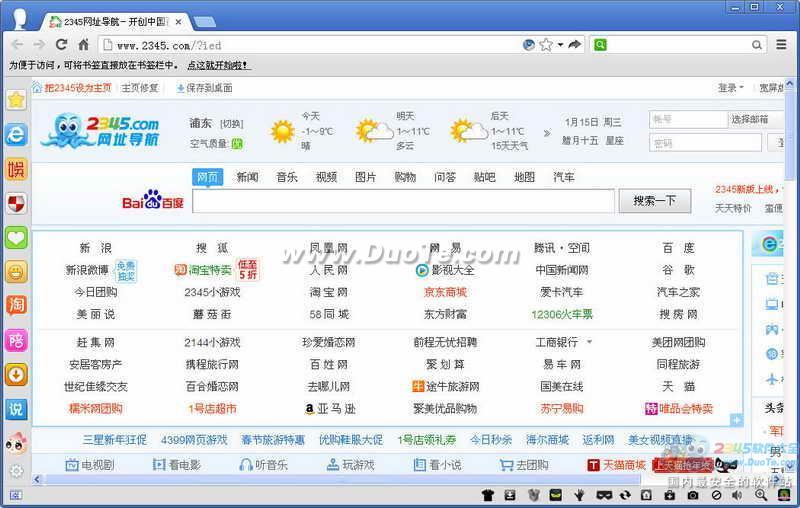Click the zoom magnifier icon in status bar
The height and width of the screenshot is (508, 800).
pyautogui.click(x=760, y=495)
